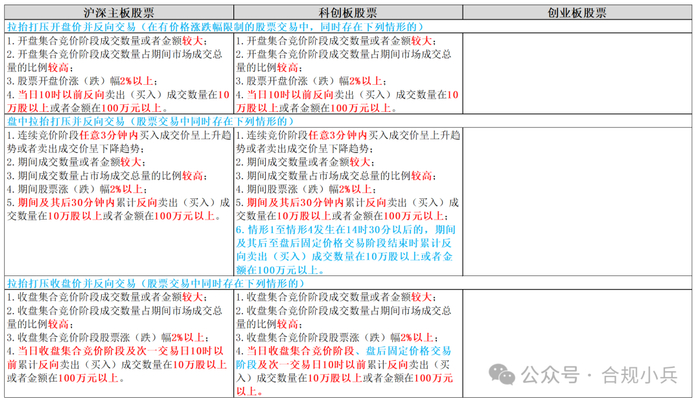Click 沪深主板 line 4. 当日收盘集合竞价阶段及次一交易日10时以
Viewport: 700px width, 403px height.
[115, 351]
